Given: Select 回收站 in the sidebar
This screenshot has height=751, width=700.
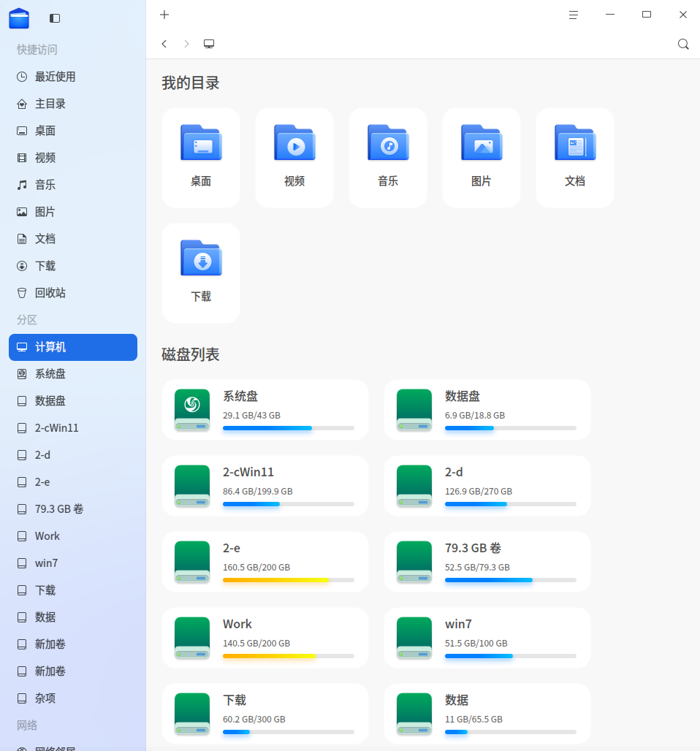Looking at the screenshot, I should point(73,293).
